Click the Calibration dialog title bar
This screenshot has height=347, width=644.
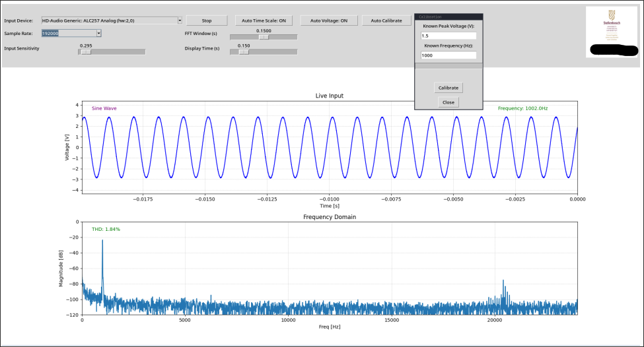[x=448, y=16]
